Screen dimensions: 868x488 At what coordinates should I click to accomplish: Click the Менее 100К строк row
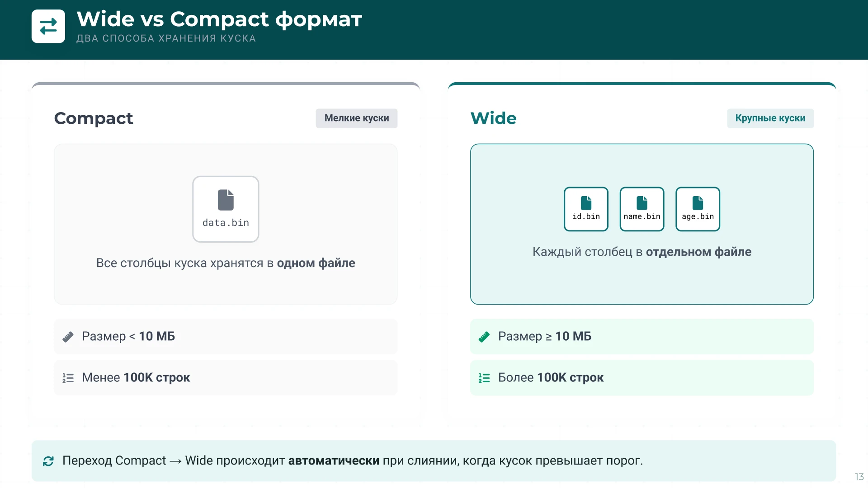point(226,378)
